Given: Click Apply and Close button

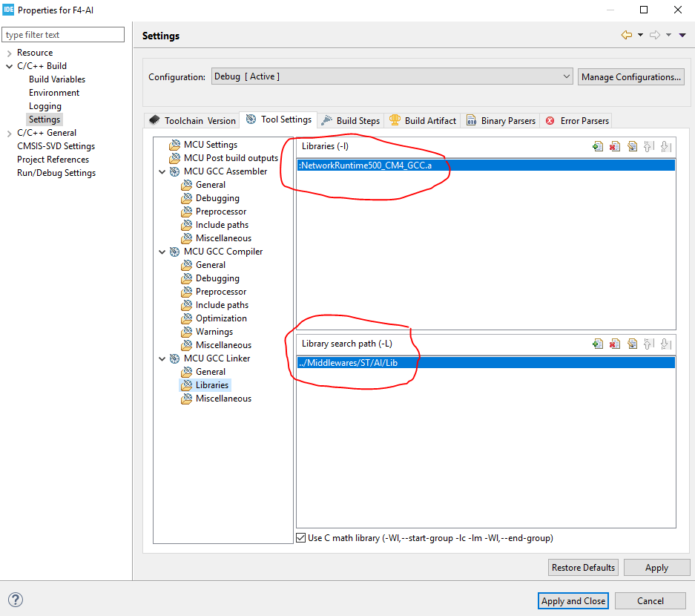Looking at the screenshot, I should pyautogui.click(x=573, y=601).
